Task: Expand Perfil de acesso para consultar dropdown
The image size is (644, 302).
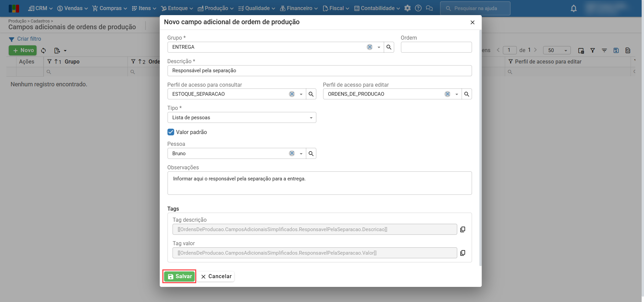Action: pos(301,94)
